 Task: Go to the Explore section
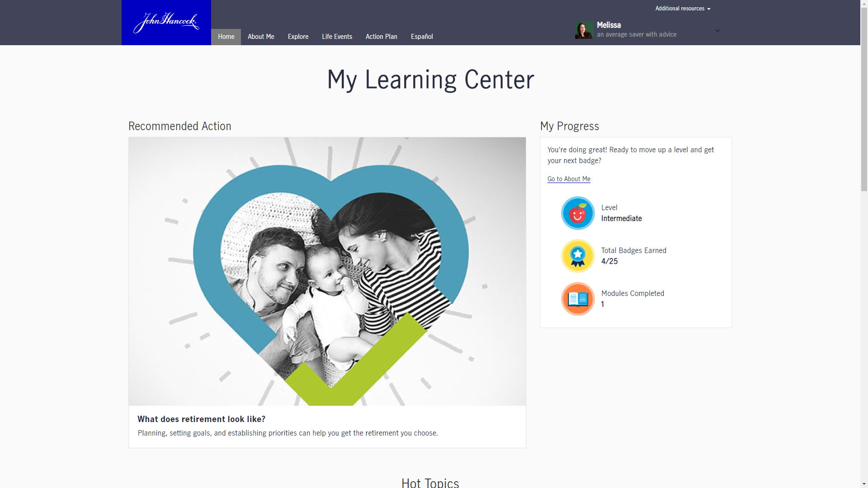(x=298, y=37)
